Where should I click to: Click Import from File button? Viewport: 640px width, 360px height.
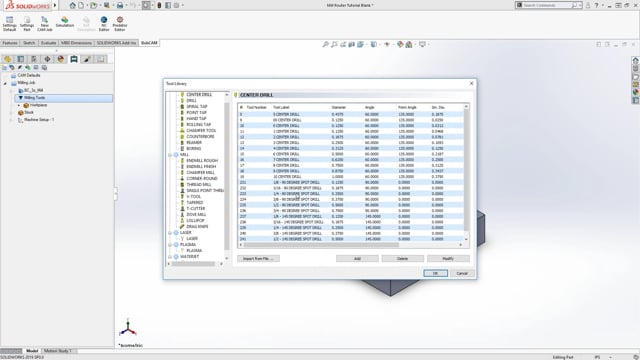click(x=258, y=259)
